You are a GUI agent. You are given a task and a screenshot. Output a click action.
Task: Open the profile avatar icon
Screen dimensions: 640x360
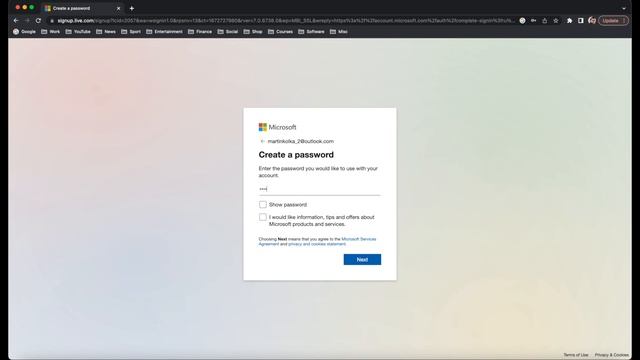(592, 20)
